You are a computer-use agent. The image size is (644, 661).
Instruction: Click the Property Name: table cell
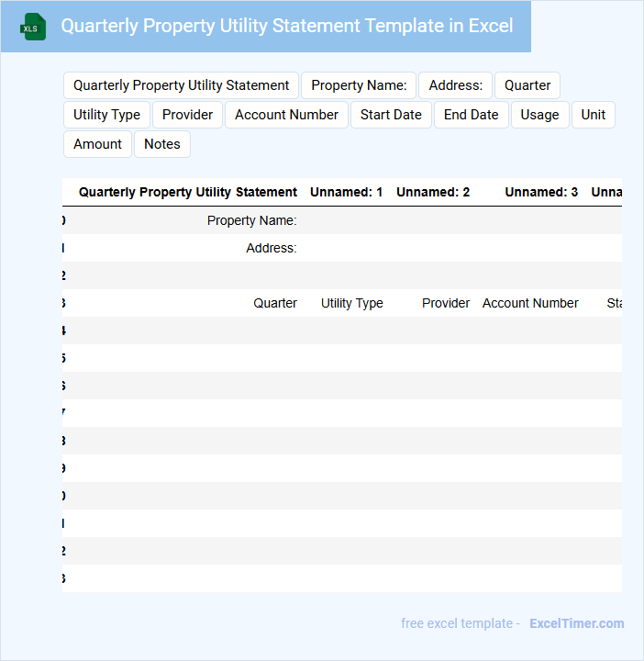coord(252,220)
